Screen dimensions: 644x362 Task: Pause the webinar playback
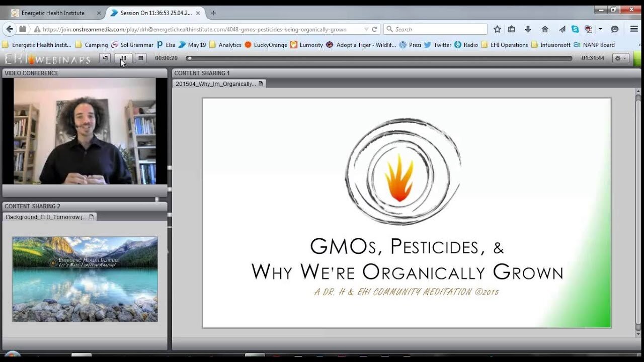coord(123,58)
